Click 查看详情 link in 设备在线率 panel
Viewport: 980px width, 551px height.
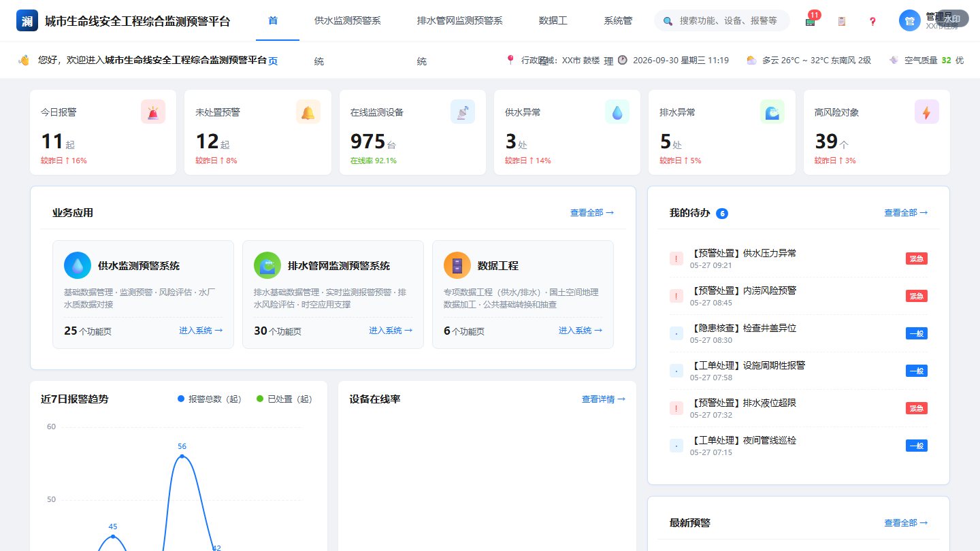604,399
